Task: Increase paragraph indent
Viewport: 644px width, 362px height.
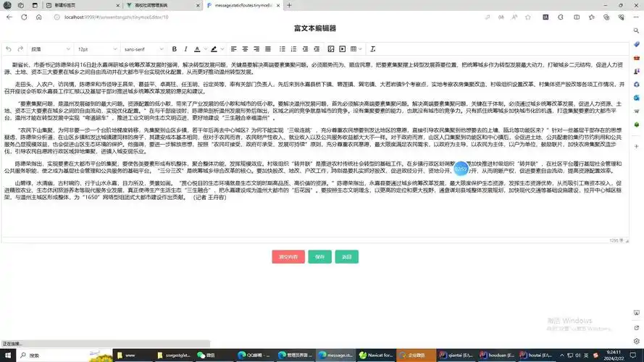Action: [317, 49]
